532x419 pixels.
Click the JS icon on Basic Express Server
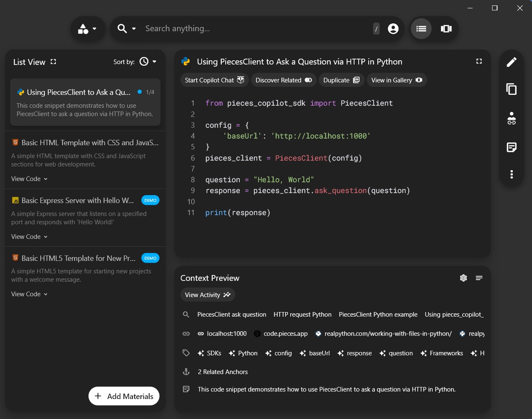click(15, 201)
